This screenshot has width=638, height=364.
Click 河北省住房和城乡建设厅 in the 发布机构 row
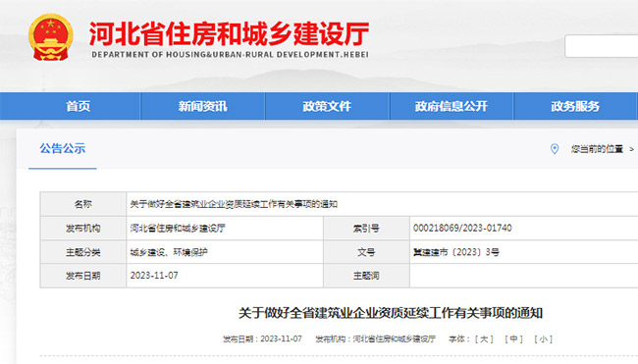point(178,229)
